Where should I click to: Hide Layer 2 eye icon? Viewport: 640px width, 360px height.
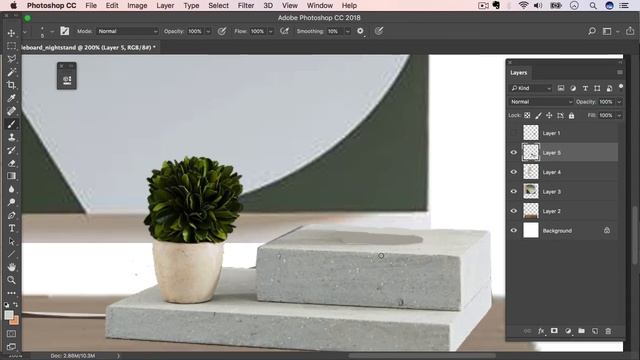pos(514,211)
